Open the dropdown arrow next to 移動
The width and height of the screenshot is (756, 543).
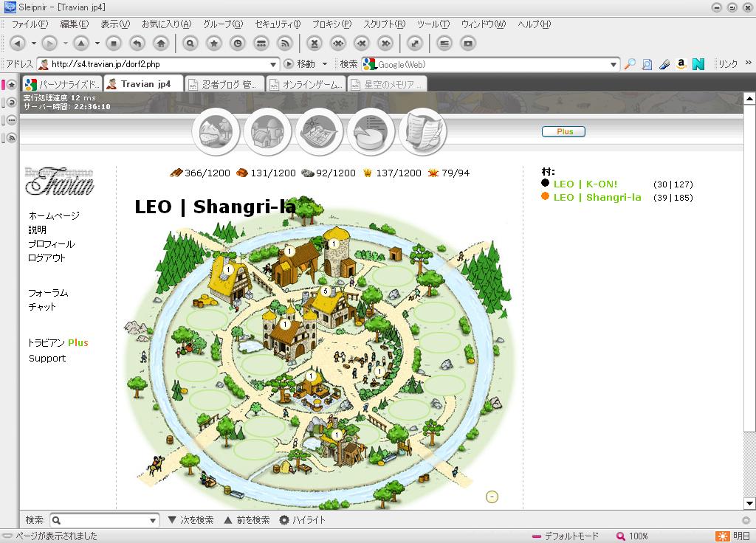(325, 64)
